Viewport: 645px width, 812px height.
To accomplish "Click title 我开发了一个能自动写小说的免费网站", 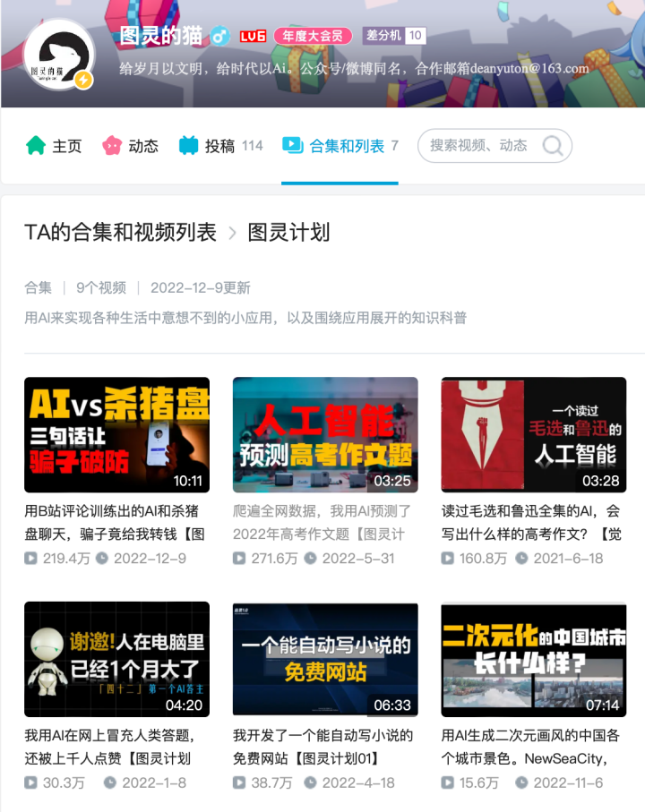I will click(322, 747).
